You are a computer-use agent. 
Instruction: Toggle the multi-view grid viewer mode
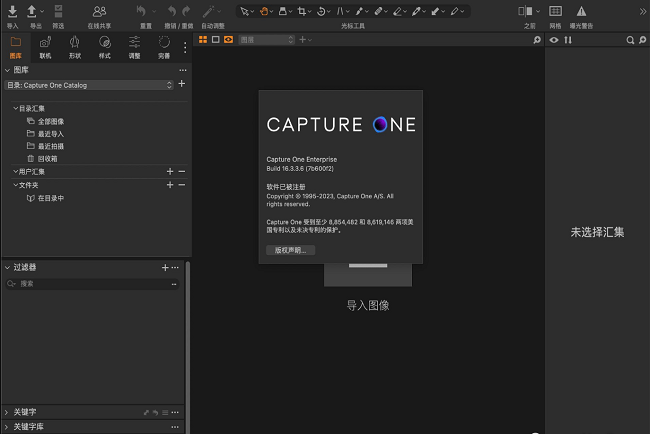203,39
